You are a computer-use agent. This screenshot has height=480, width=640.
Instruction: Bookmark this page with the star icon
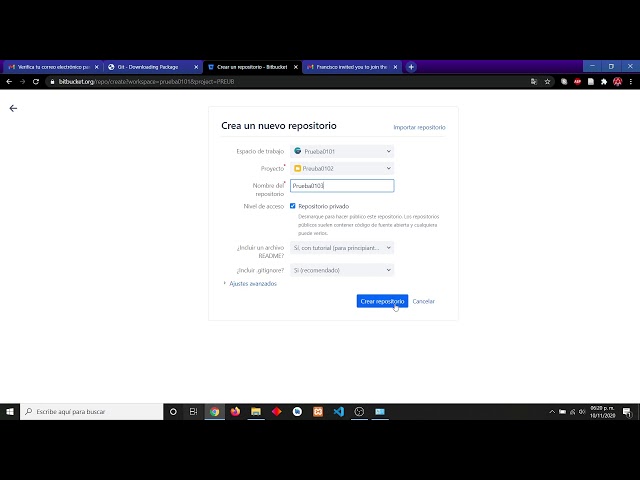click(547, 82)
